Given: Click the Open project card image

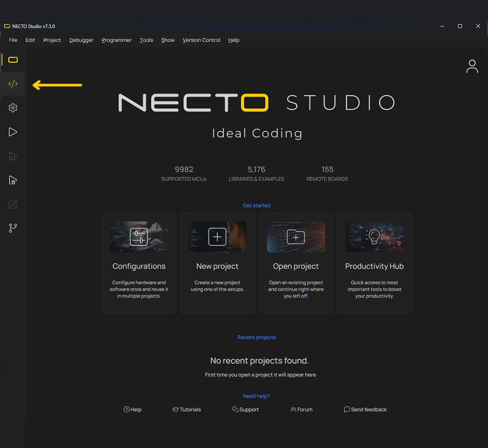Looking at the screenshot, I should [295, 237].
